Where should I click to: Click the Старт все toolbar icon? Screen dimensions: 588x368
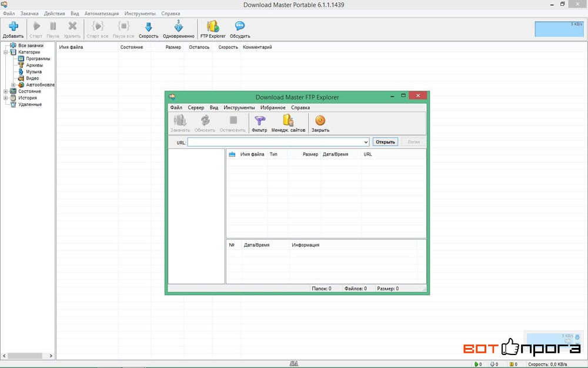tap(98, 26)
